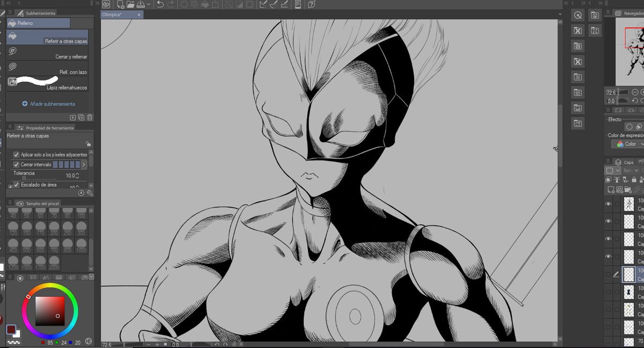Uncheck Aplicar solo a los píxeles adyacentes
Image resolution: width=644 pixels, height=348 pixels.
pyautogui.click(x=16, y=154)
